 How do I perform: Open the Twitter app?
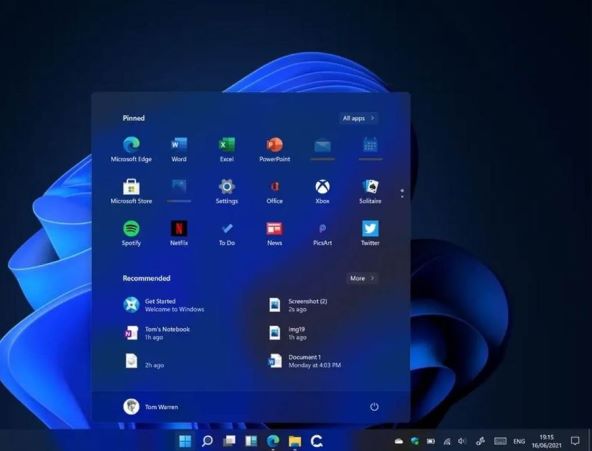370,233
